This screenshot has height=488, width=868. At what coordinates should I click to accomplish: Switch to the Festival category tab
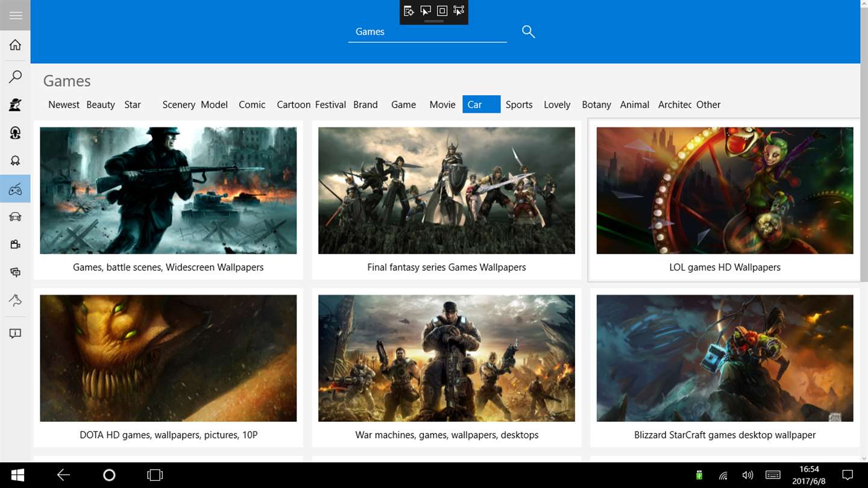[x=330, y=105]
